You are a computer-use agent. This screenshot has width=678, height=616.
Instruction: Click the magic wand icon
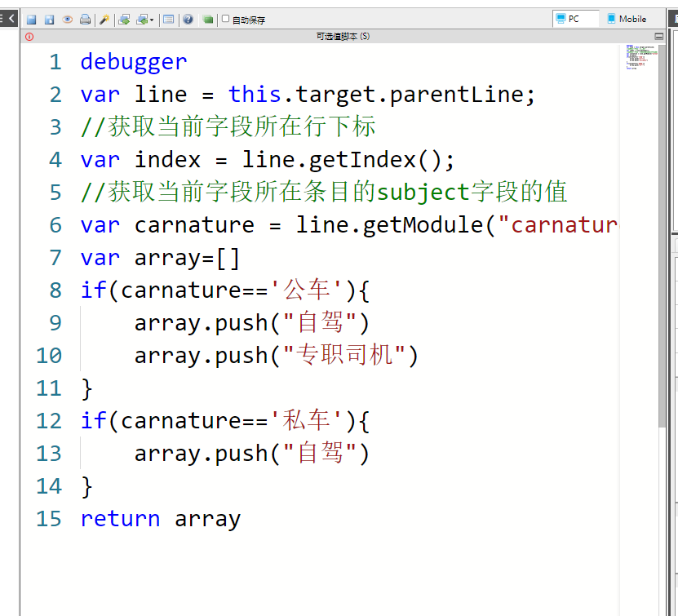point(104,20)
